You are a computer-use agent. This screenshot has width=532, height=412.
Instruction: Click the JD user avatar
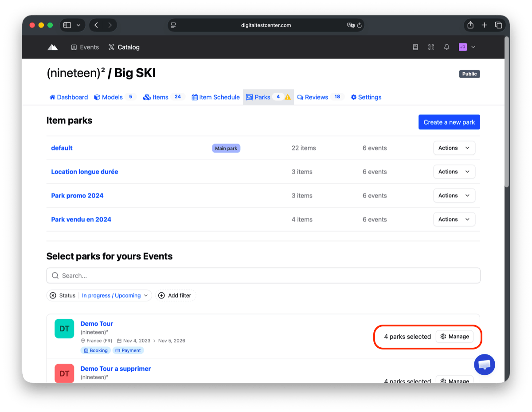click(463, 47)
